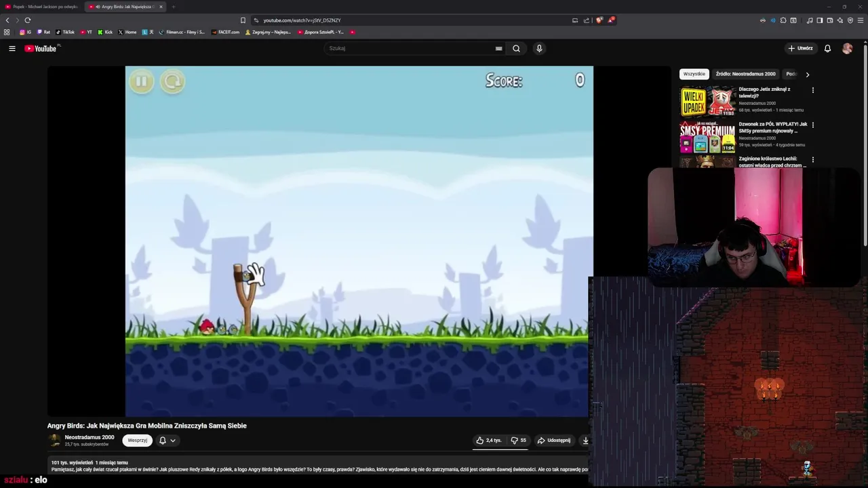Bookmark this page using the bookmark icon

click(x=243, y=20)
